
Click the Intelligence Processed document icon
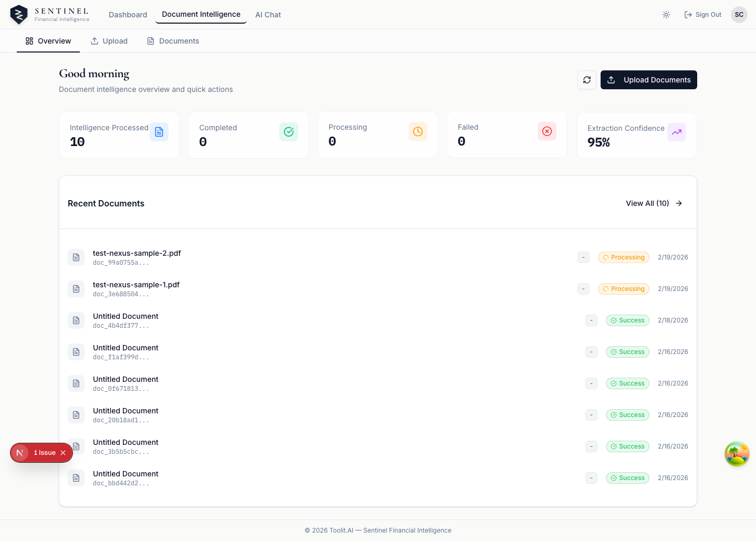coord(159,132)
